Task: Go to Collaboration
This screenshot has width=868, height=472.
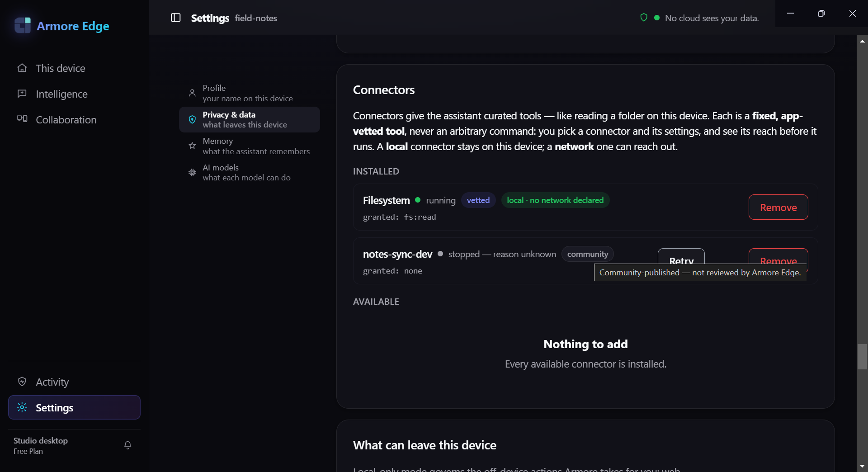Action: (74, 119)
